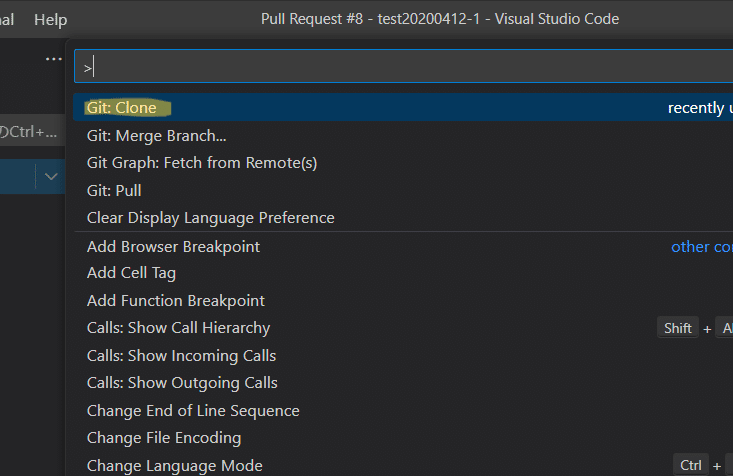Image resolution: width=733 pixels, height=476 pixels.
Task: Run the Git: Pull command
Action: 114,190
